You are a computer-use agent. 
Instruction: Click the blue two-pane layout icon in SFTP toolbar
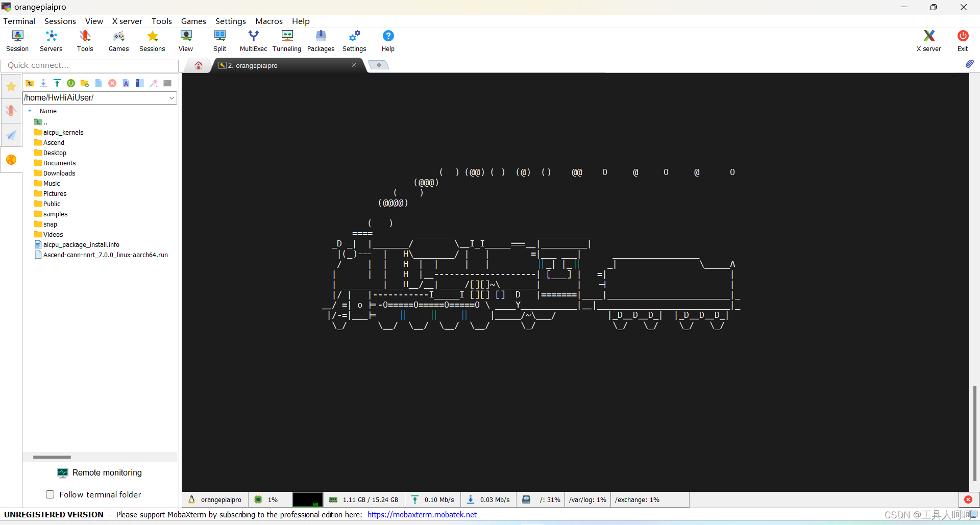[x=140, y=83]
